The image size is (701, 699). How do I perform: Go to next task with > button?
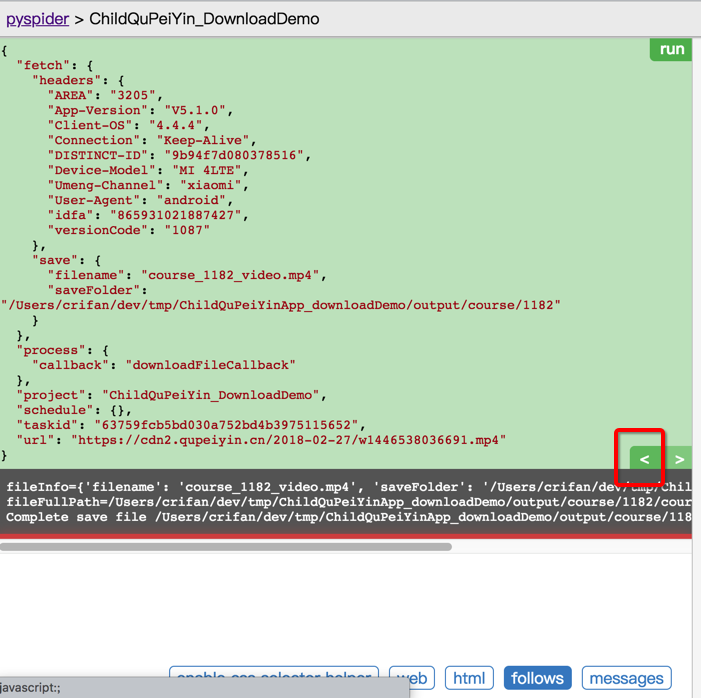pos(679,458)
